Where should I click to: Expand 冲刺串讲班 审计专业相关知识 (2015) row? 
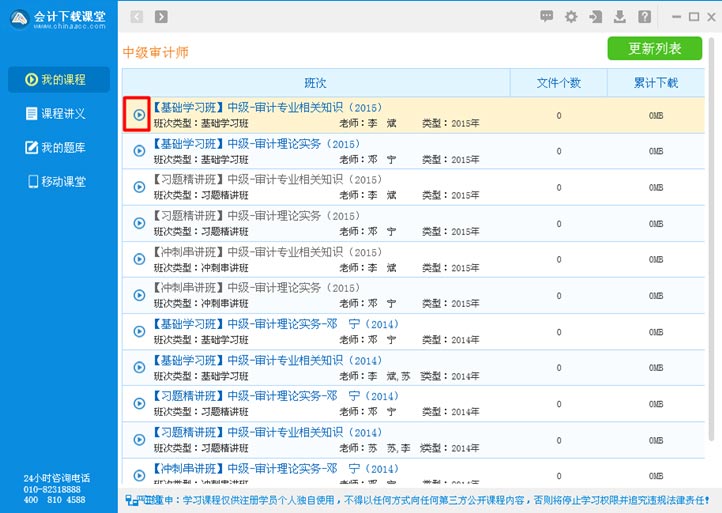(x=139, y=259)
